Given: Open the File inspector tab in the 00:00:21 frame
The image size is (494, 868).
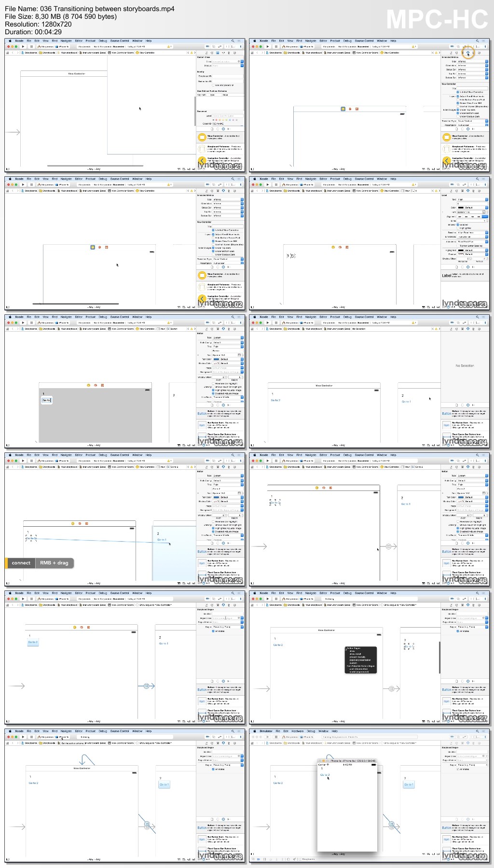Looking at the screenshot, I should (x=206, y=53).
